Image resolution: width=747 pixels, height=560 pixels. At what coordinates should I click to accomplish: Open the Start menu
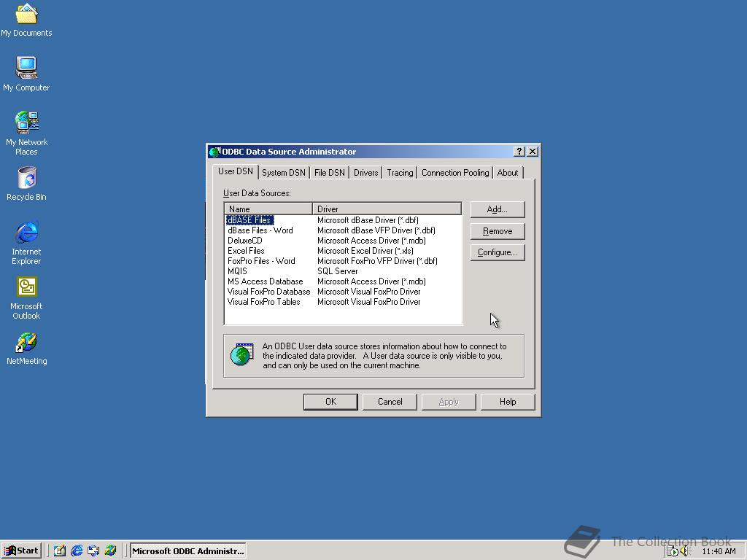[21, 551]
